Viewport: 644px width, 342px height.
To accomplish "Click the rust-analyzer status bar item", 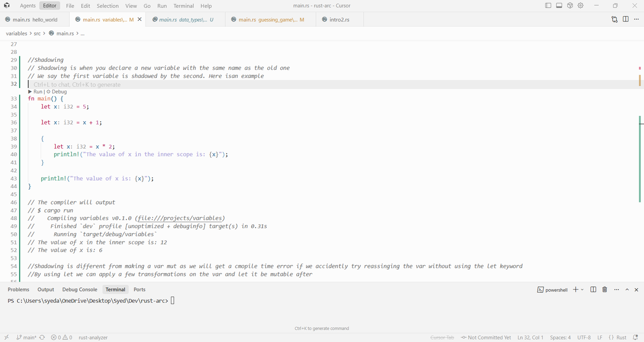I will pos(93,338).
